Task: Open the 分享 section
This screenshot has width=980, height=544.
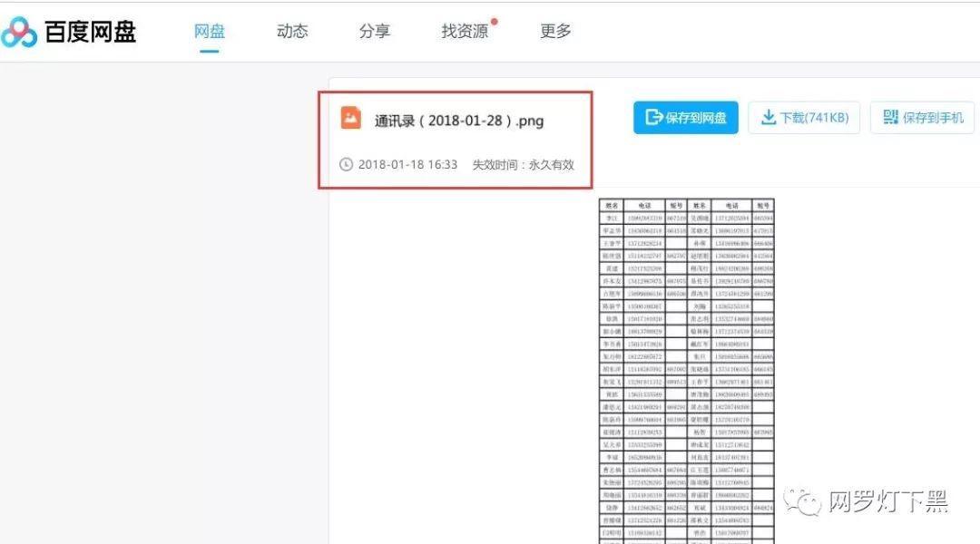Action: tap(374, 30)
